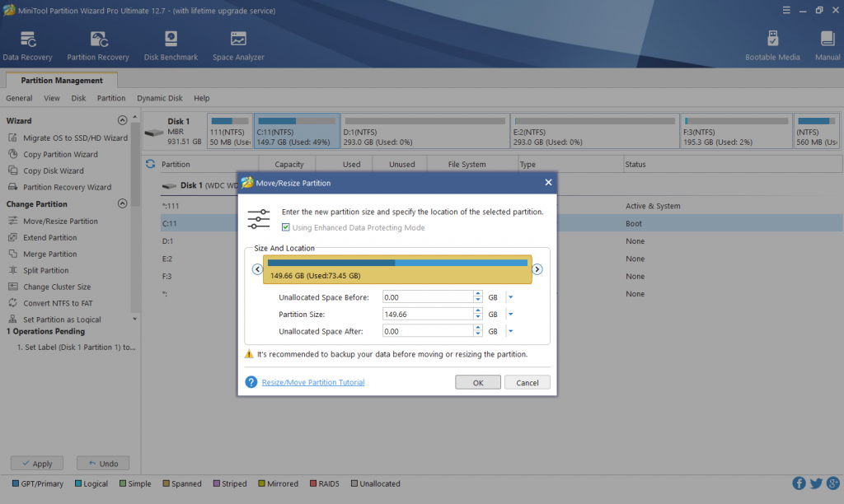Open the MiniTool Manual
Image resolution: width=844 pixels, height=504 pixels.
[826, 43]
